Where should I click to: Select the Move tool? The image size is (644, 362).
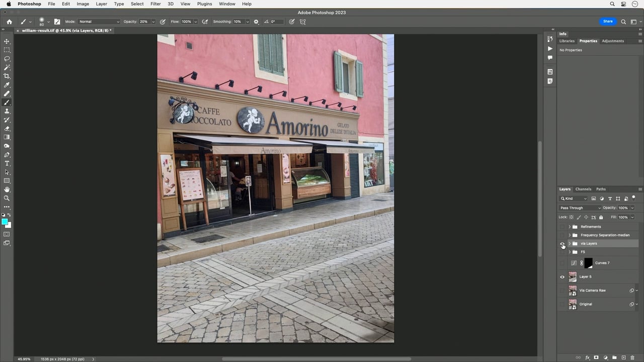[x=7, y=41]
